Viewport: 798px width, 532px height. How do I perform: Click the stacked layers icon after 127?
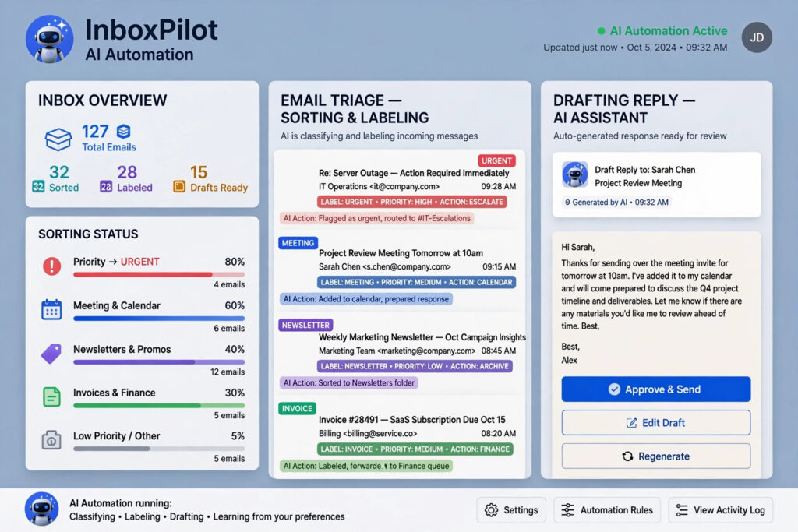tap(123, 131)
